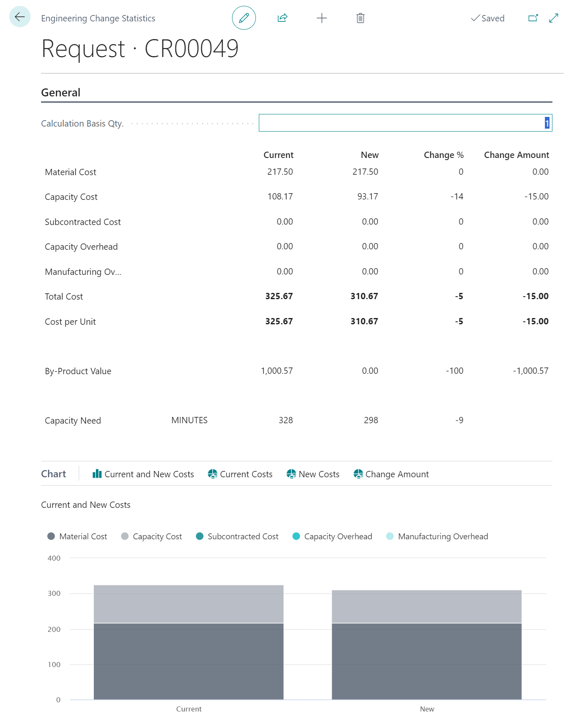
Task: Toggle Capacity Overhead legend item
Action: 332,536
